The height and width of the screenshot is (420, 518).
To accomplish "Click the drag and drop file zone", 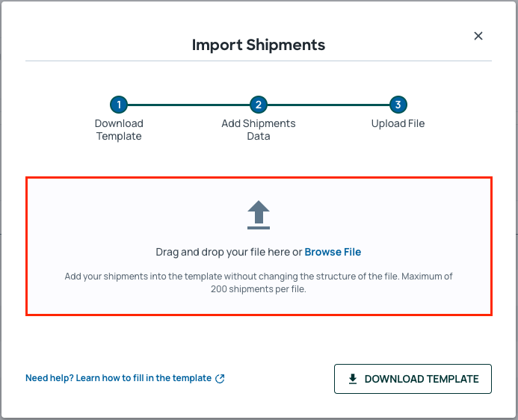I will [259, 247].
